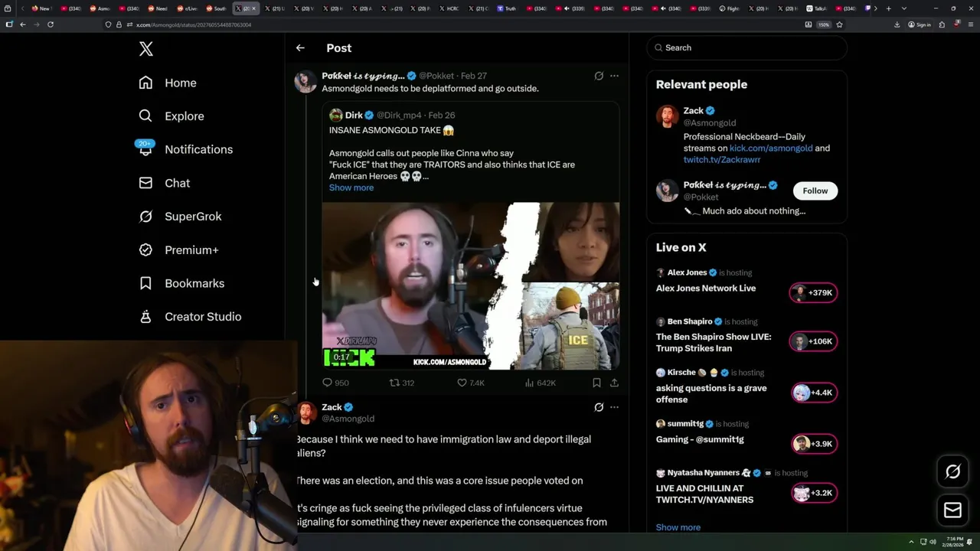Join summit1g Gaming live +3.9K

(x=813, y=444)
